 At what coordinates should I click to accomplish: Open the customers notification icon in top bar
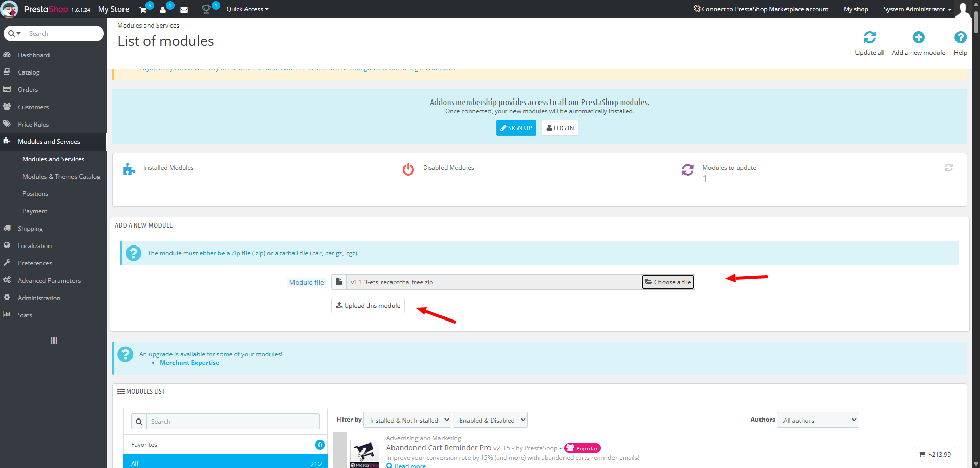tap(163, 10)
